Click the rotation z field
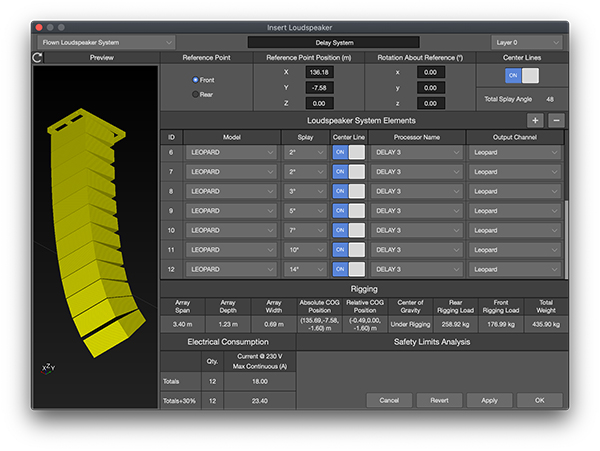Viewport: 600px width, 451px height. point(430,103)
